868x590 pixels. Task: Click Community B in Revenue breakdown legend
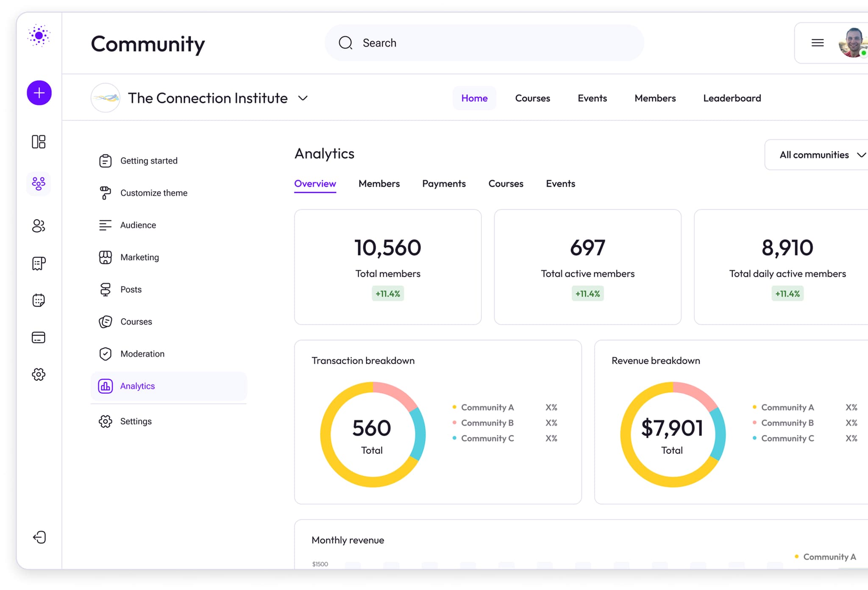(x=787, y=423)
